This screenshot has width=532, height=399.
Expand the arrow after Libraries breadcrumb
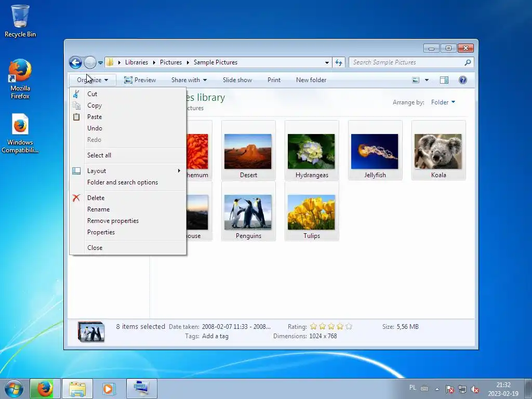[154, 62]
